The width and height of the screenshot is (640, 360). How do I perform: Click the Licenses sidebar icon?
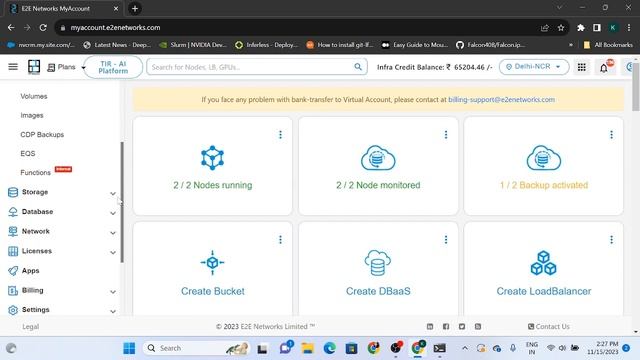coord(13,251)
